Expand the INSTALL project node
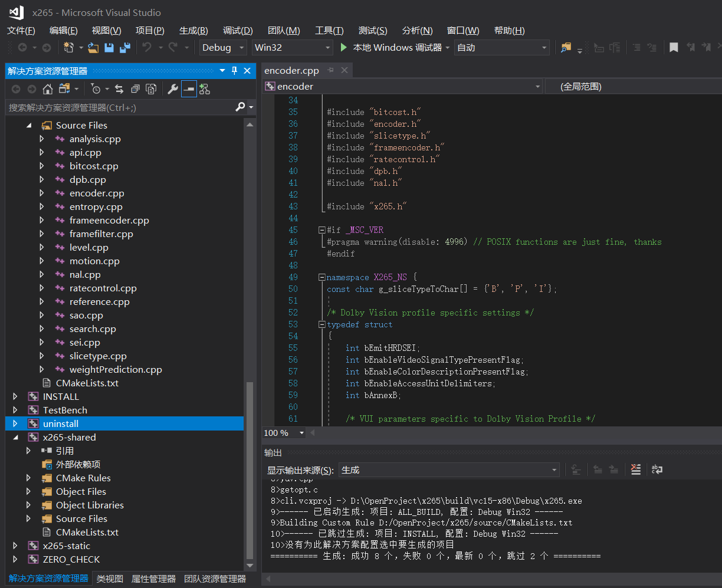This screenshot has width=722, height=588. [x=15, y=397]
